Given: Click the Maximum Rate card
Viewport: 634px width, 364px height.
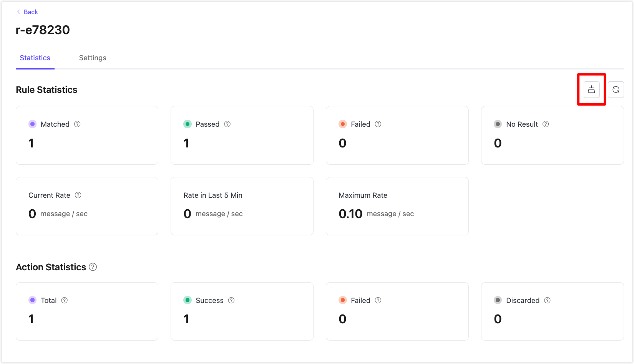Looking at the screenshot, I should point(397,206).
